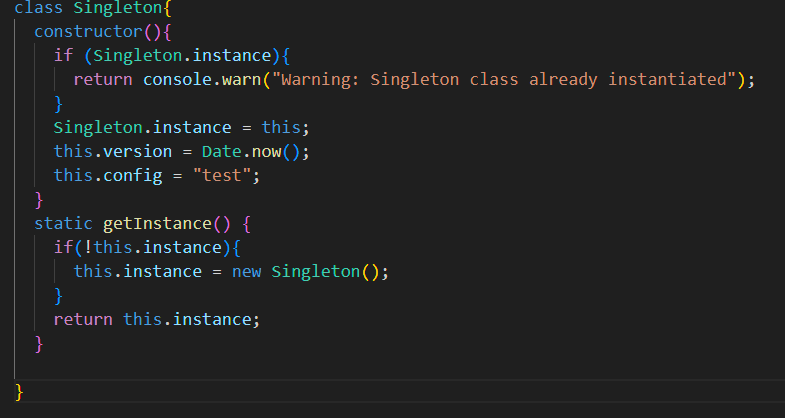The width and height of the screenshot is (785, 418).
Task: Click the 'constructor' keyword
Action: (89, 32)
